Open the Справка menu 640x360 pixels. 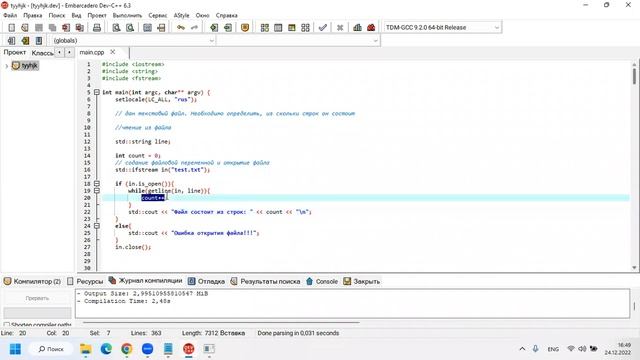coord(227,15)
